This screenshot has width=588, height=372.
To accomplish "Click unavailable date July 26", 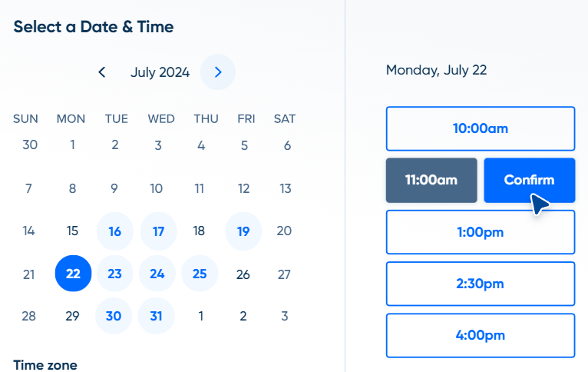I will point(243,274).
